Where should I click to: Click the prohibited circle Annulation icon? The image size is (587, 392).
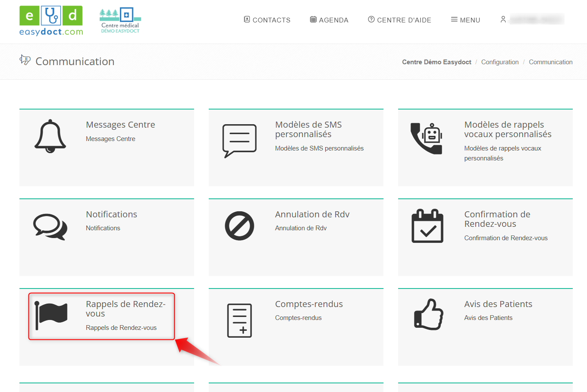coord(239,226)
